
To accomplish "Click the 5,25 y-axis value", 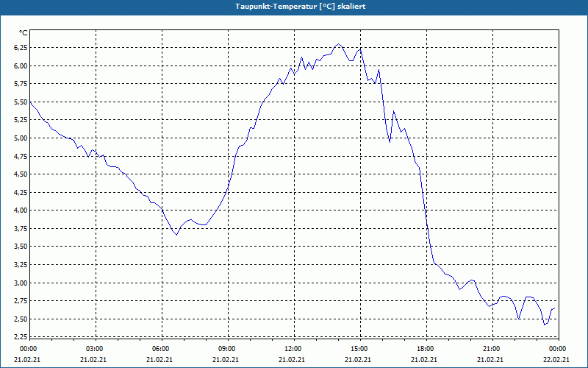I will point(21,120).
